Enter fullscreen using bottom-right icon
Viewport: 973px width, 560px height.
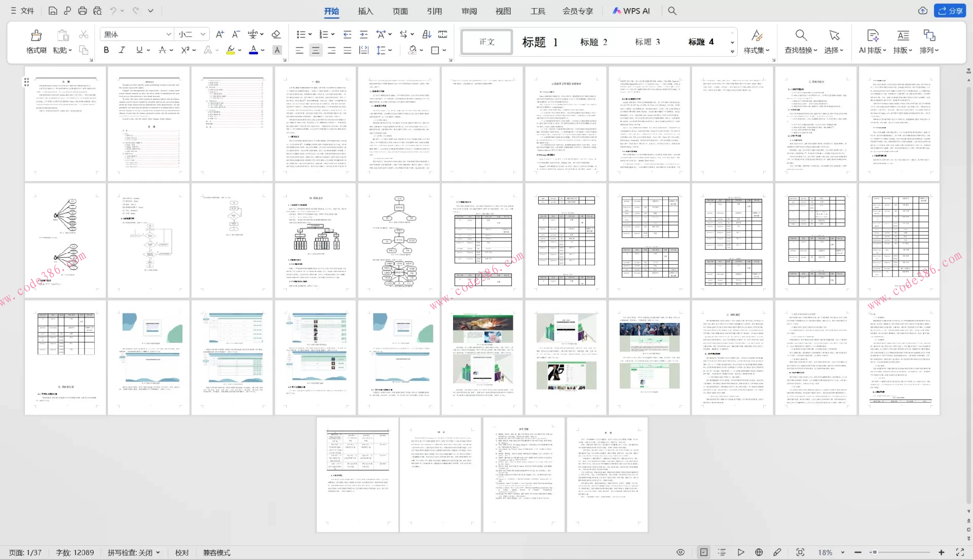click(x=960, y=552)
